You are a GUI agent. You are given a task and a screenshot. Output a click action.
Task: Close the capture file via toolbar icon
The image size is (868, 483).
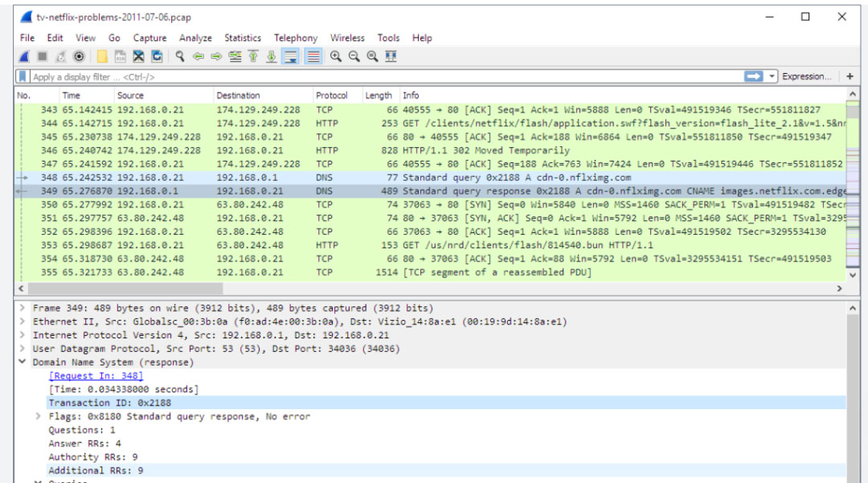[x=138, y=56]
